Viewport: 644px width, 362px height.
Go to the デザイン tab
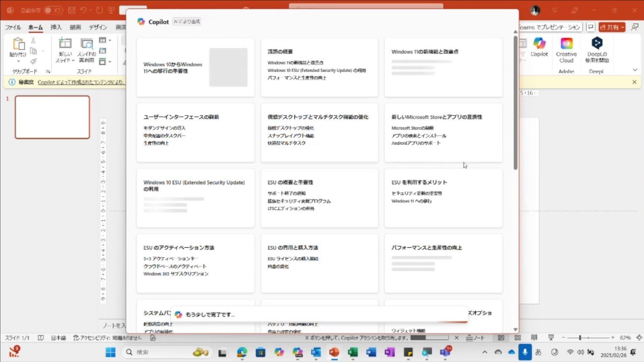coord(98,27)
